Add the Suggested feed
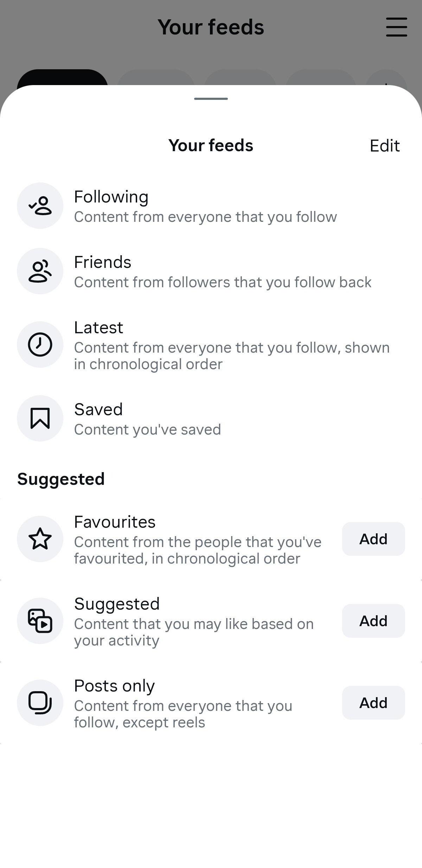Image resolution: width=422 pixels, height=868 pixels. point(373,621)
